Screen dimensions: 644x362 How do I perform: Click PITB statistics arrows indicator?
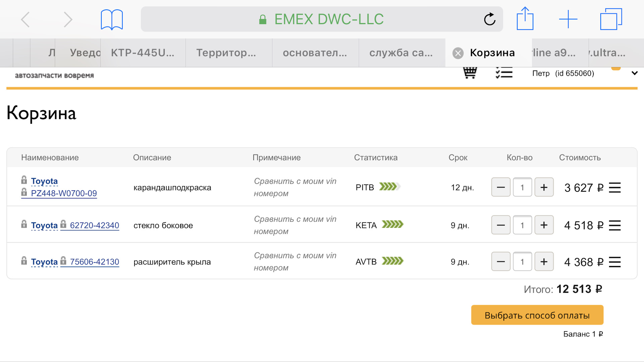[x=390, y=187]
